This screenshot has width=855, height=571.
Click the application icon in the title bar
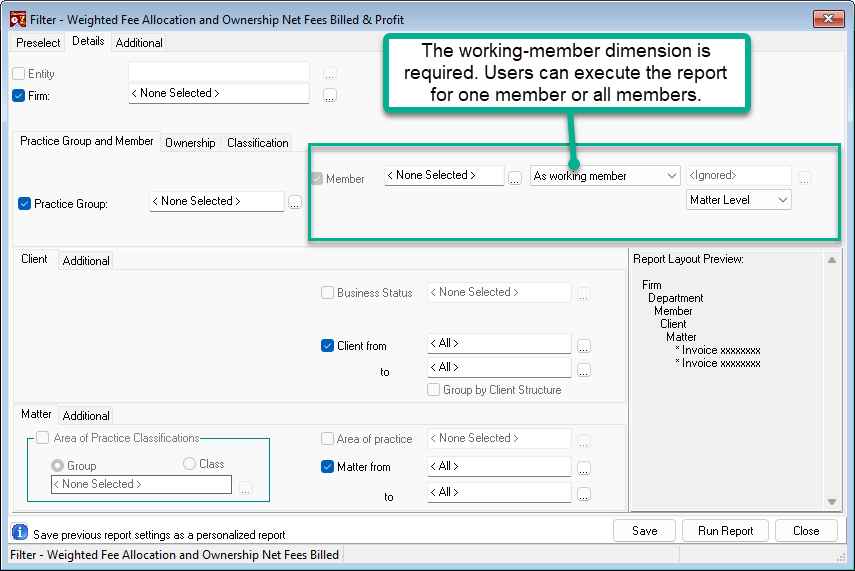click(17, 19)
